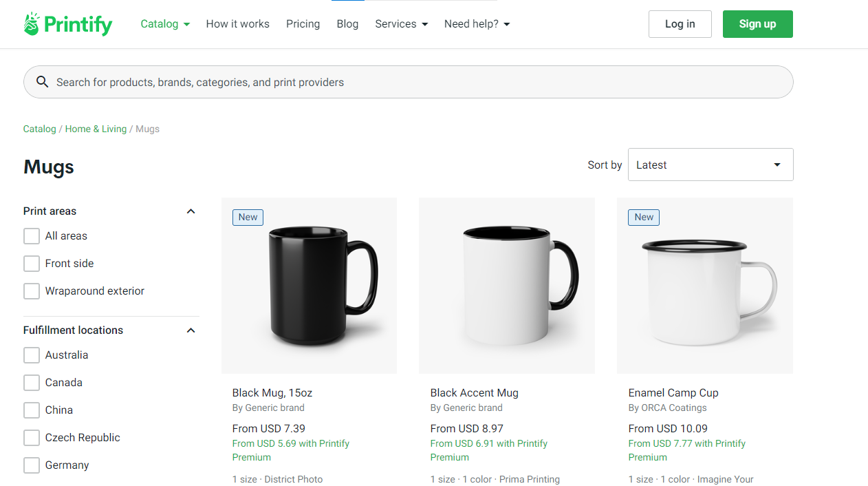Tick the Canada fulfillment location

click(x=32, y=383)
